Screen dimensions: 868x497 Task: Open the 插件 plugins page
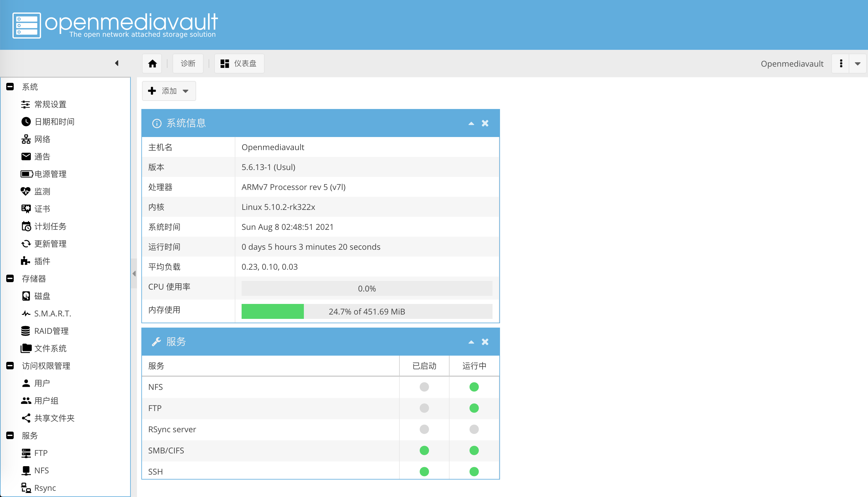[x=42, y=261]
